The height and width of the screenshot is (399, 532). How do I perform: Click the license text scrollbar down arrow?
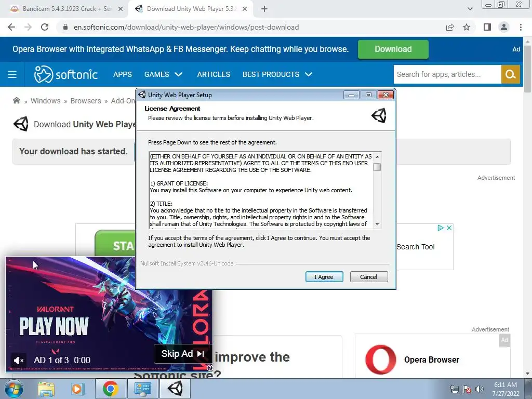pos(377,224)
